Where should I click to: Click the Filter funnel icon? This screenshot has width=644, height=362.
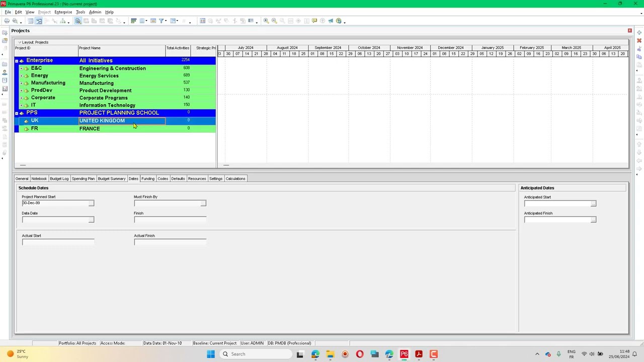(x=162, y=21)
